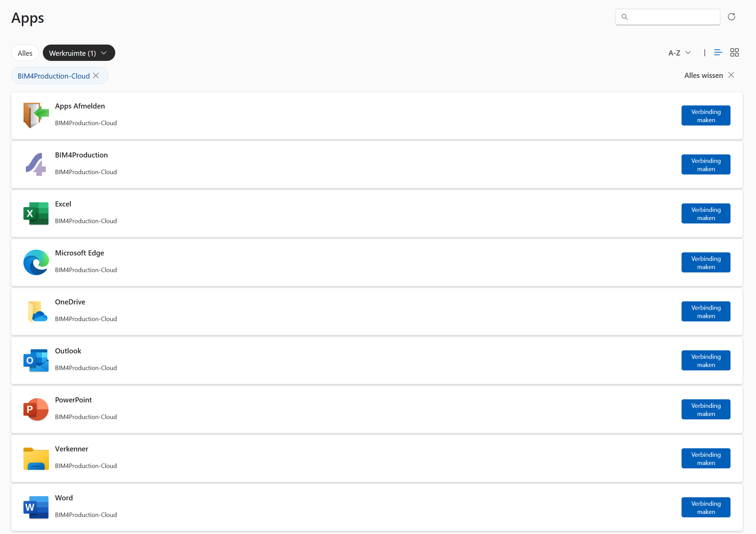Refresh the apps list
The height and width of the screenshot is (534, 756).
732,17
